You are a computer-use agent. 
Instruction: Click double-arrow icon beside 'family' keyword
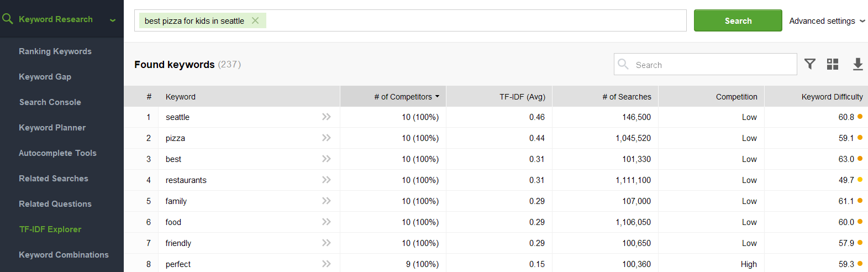pos(327,201)
